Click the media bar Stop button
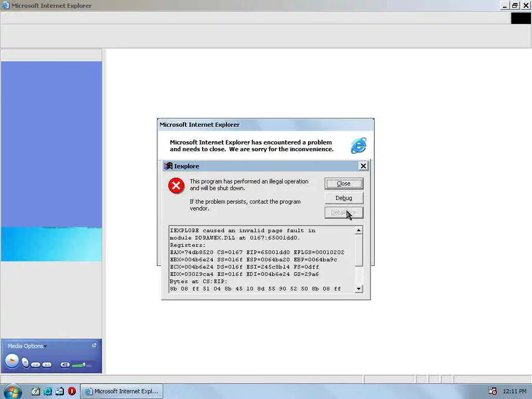The height and width of the screenshot is (399, 532). [25, 363]
